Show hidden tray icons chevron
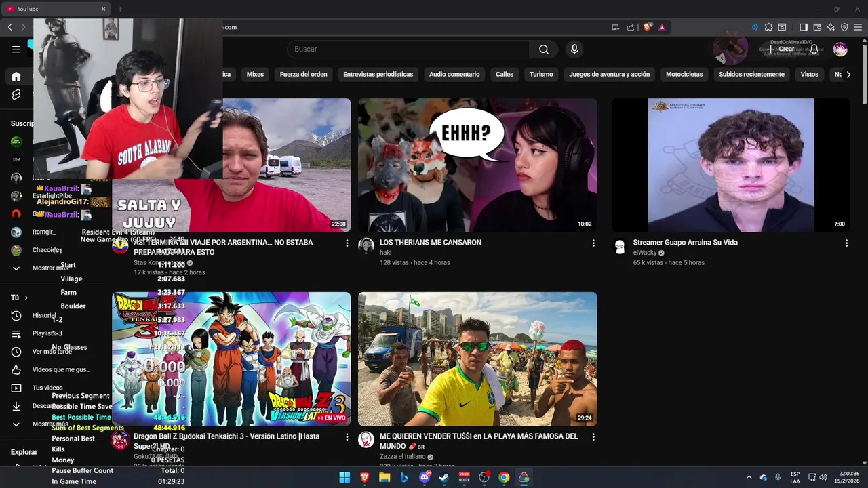 pos(749,478)
